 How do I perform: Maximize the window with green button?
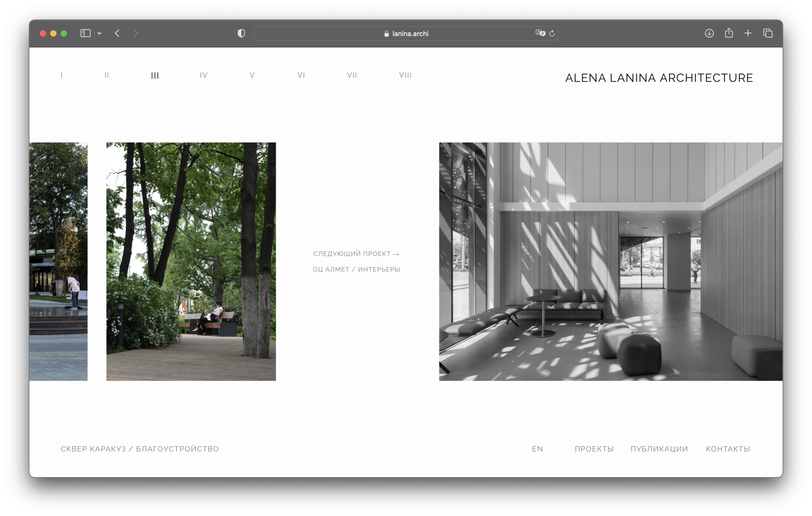[x=64, y=33]
